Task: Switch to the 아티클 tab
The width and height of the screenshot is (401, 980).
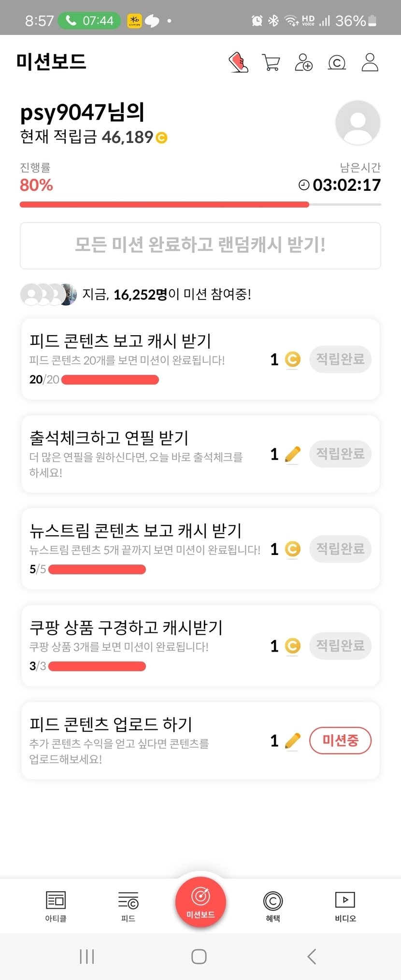Action: [x=56, y=906]
